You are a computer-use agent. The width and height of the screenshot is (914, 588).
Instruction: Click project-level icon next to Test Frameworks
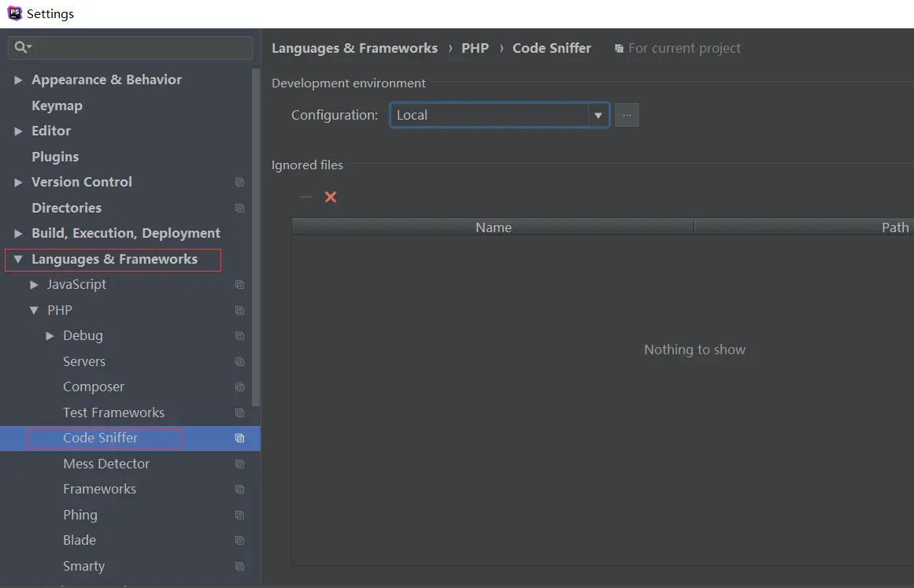point(239,412)
